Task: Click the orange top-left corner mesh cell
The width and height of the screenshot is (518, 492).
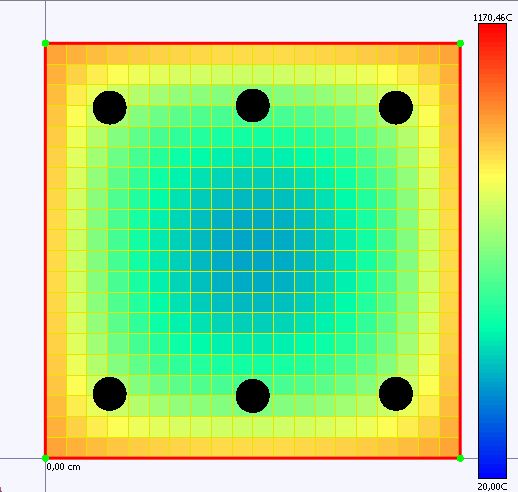Action: tap(56, 54)
